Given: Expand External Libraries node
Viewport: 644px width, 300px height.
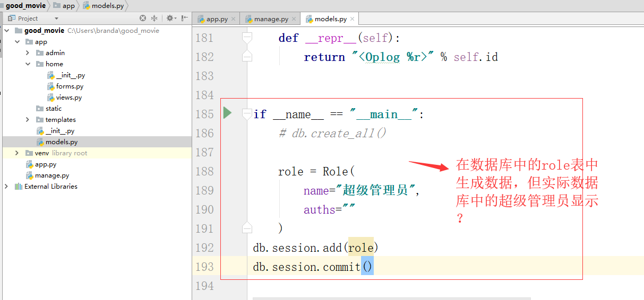Looking at the screenshot, I should click(6, 187).
